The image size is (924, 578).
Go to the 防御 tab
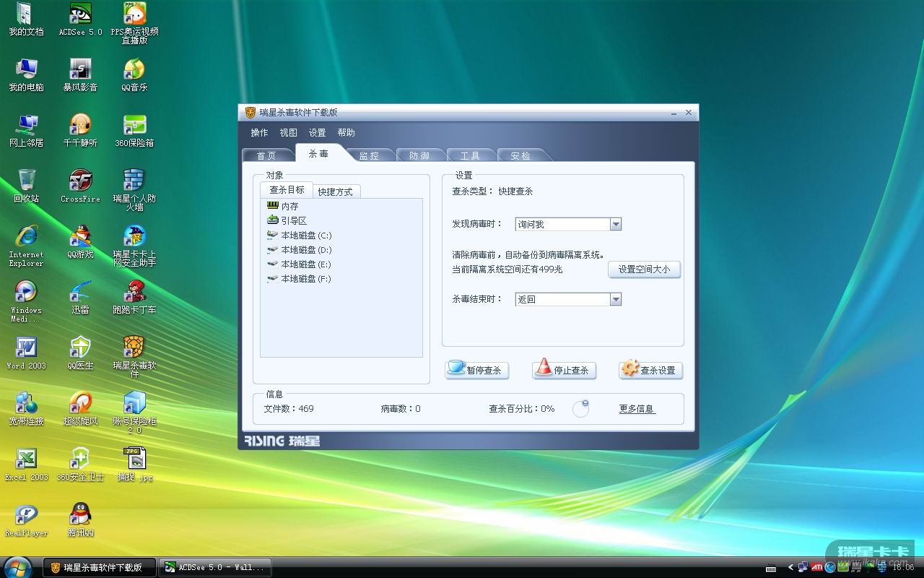coord(420,155)
